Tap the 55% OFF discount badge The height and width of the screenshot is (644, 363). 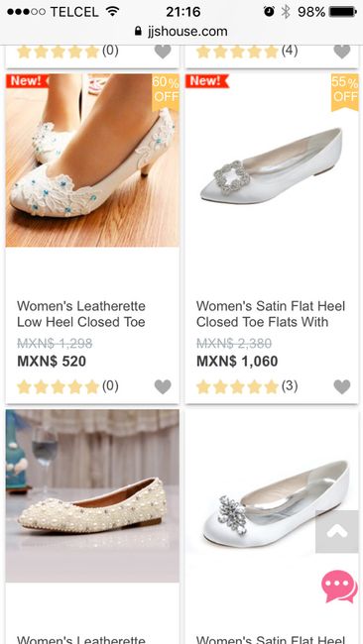click(x=345, y=90)
